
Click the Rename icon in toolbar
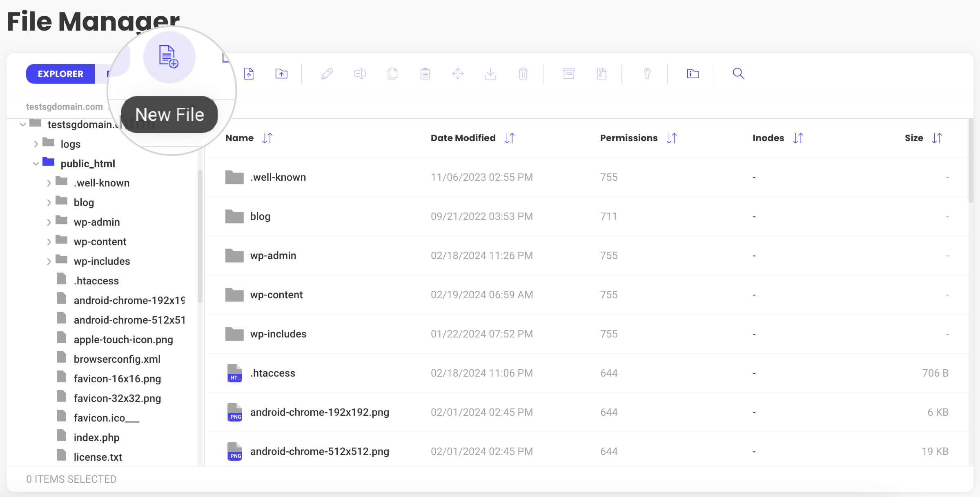click(360, 74)
